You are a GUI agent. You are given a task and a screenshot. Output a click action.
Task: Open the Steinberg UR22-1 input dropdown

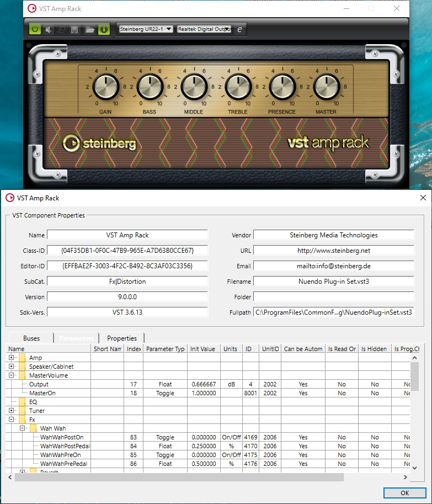[x=146, y=29]
